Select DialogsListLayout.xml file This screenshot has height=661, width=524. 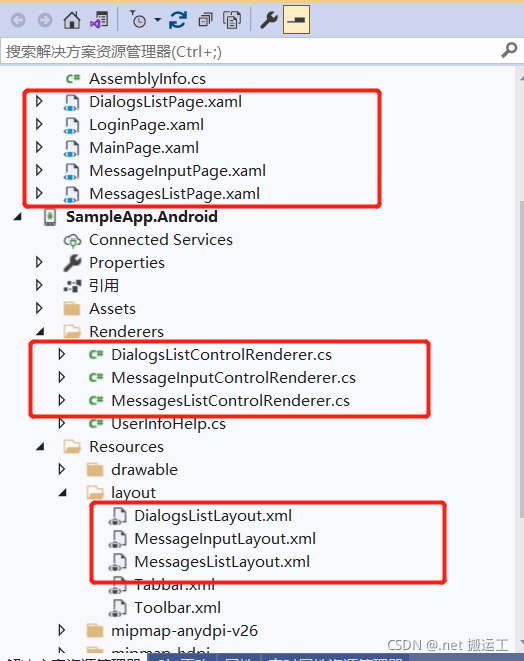(x=213, y=516)
